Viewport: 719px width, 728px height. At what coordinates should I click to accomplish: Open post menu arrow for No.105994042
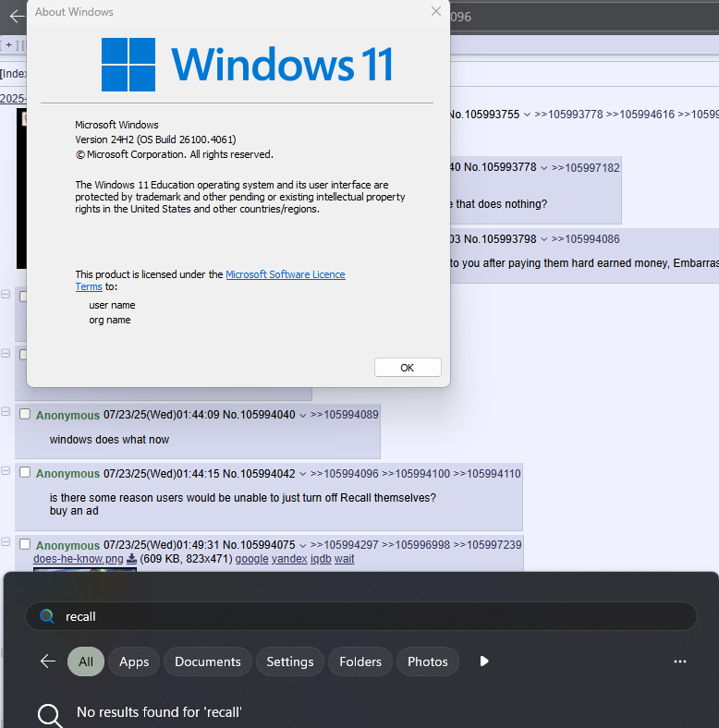pos(303,474)
